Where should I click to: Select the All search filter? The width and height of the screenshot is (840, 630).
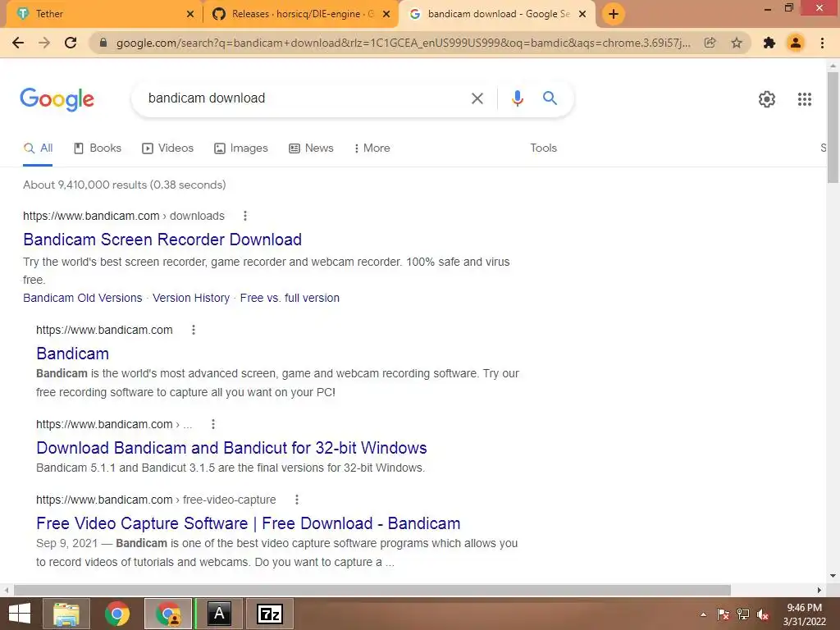tap(38, 148)
